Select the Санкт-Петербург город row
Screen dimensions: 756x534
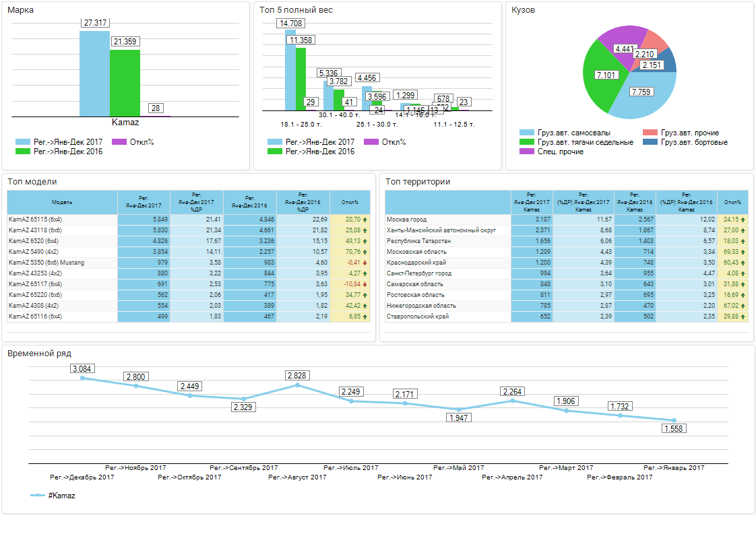tap(567, 273)
